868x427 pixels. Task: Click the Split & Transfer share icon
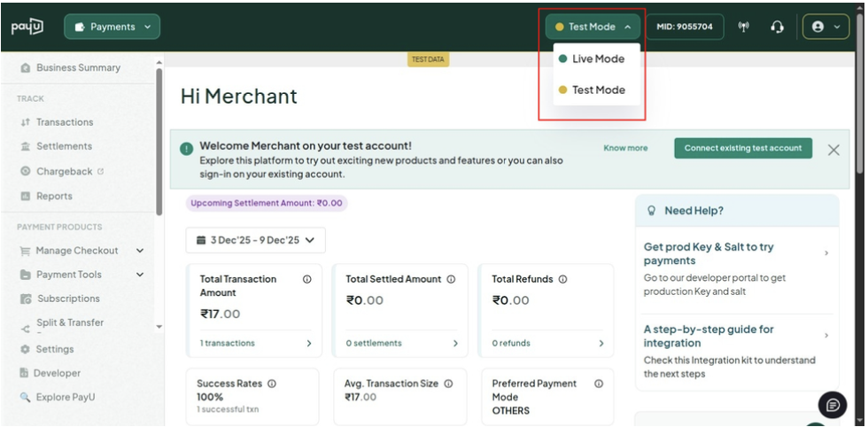(x=25, y=329)
